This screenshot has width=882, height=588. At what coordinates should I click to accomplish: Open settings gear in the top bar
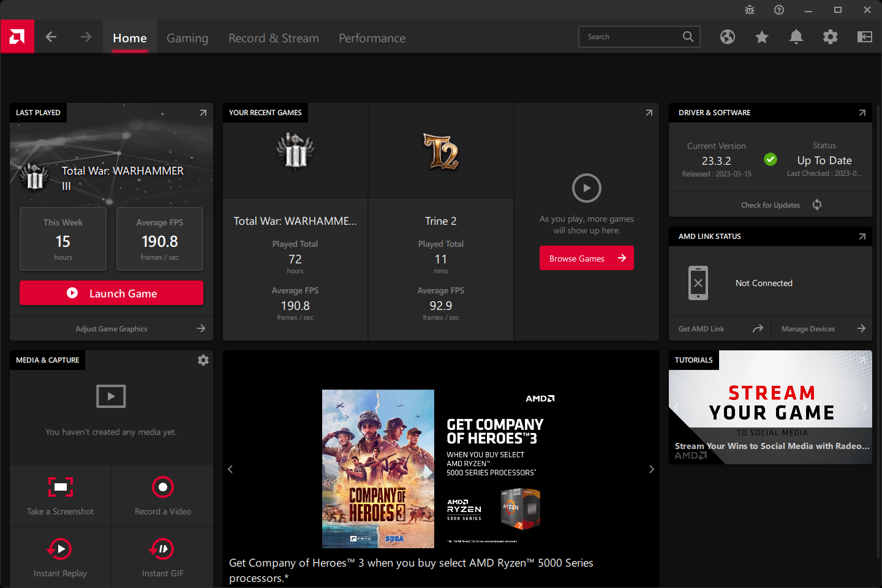point(831,37)
